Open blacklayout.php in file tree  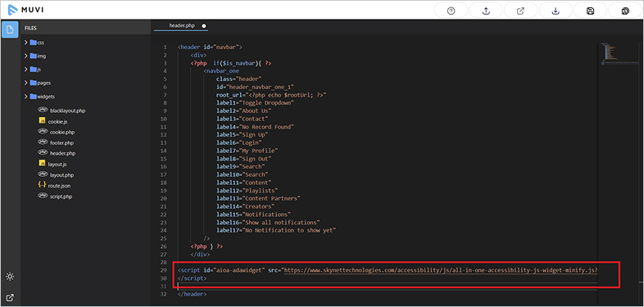(x=68, y=111)
